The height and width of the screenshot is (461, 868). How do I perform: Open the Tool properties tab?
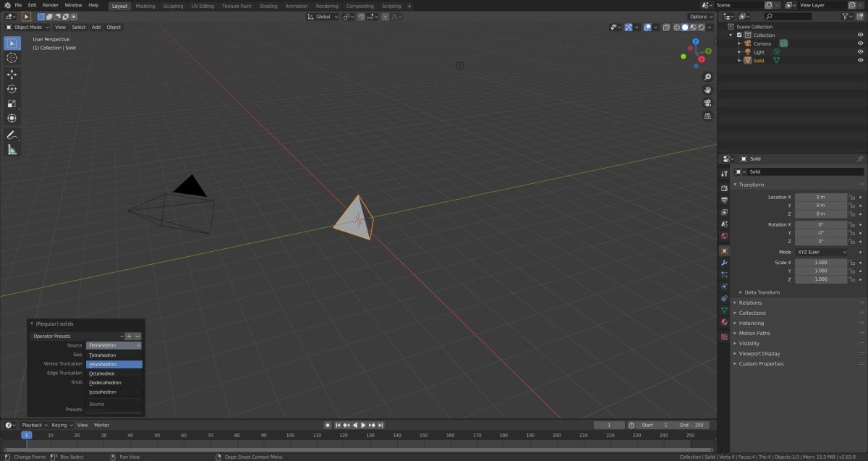pos(724,174)
